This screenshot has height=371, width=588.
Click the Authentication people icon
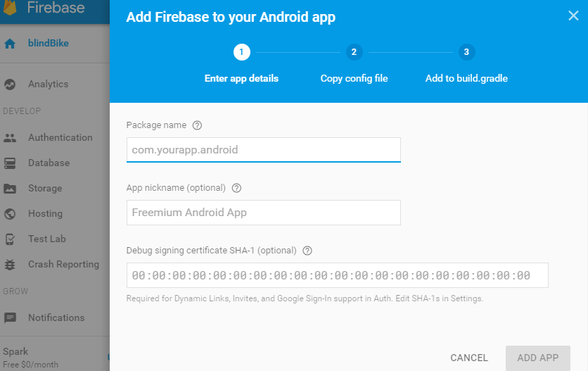pos(10,138)
